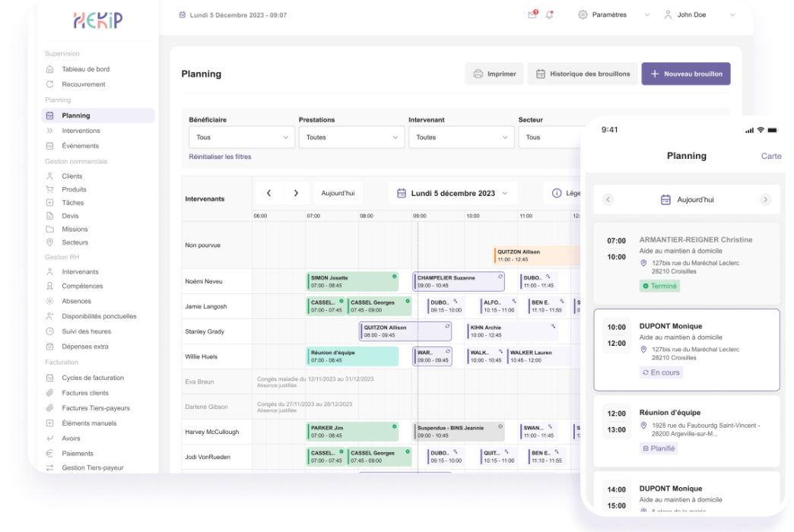794x532 pixels.
Task: Open the Intervenant filter dropdown
Action: (461, 138)
